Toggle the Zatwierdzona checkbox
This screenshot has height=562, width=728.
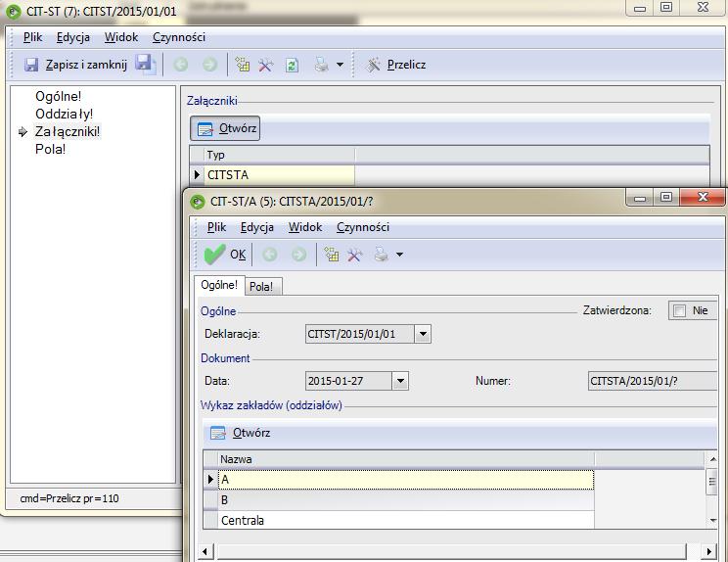(x=679, y=310)
